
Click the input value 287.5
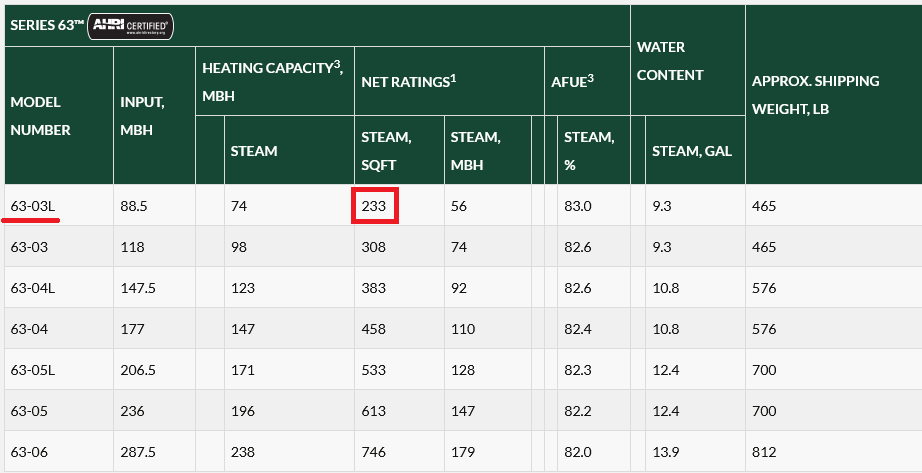(x=138, y=452)
